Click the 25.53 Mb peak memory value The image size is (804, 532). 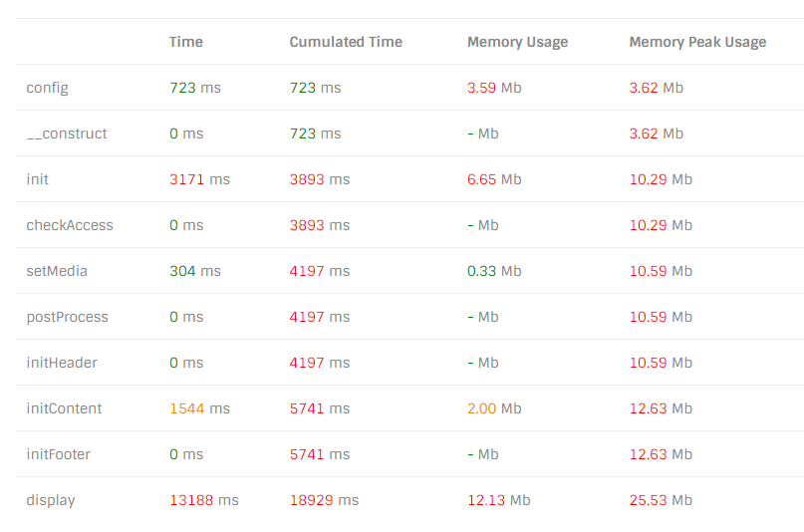661,500
